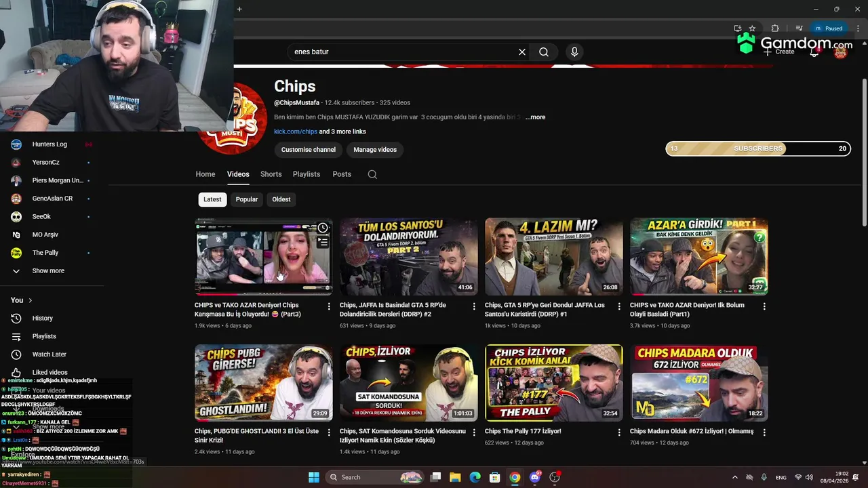
Task: Click the OBS icon in the taskbar
Action: tap(555, 477)
